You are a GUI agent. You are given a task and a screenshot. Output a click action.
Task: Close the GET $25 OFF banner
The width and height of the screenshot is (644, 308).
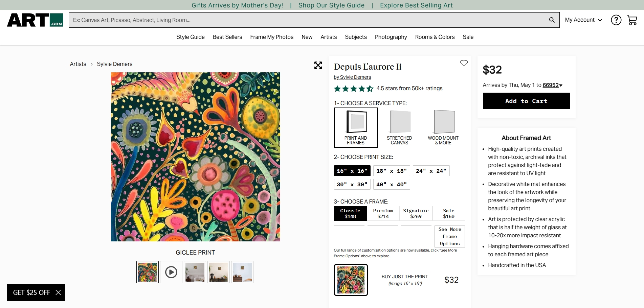(x=58, y=292)
